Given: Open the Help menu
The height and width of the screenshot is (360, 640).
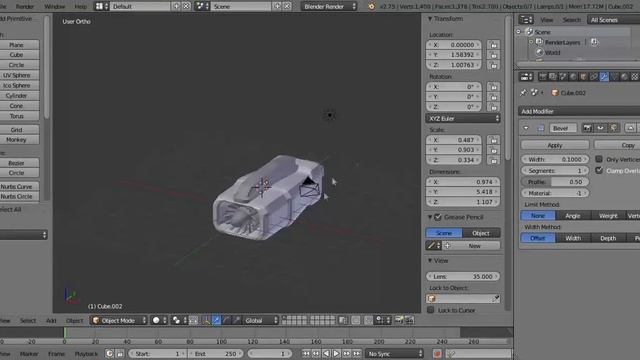Looking at the screenshot, I should (x=80, y=7).
